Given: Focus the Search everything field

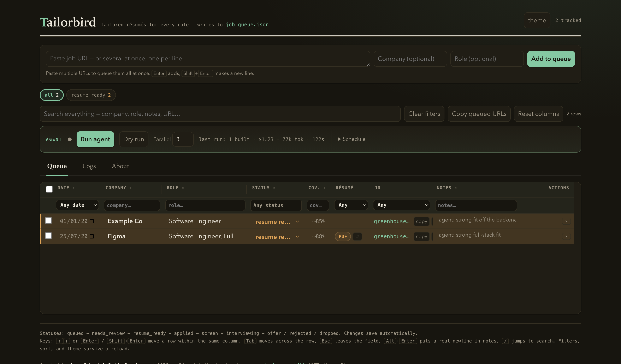Looking at the screenshot, I should point(220,114).
